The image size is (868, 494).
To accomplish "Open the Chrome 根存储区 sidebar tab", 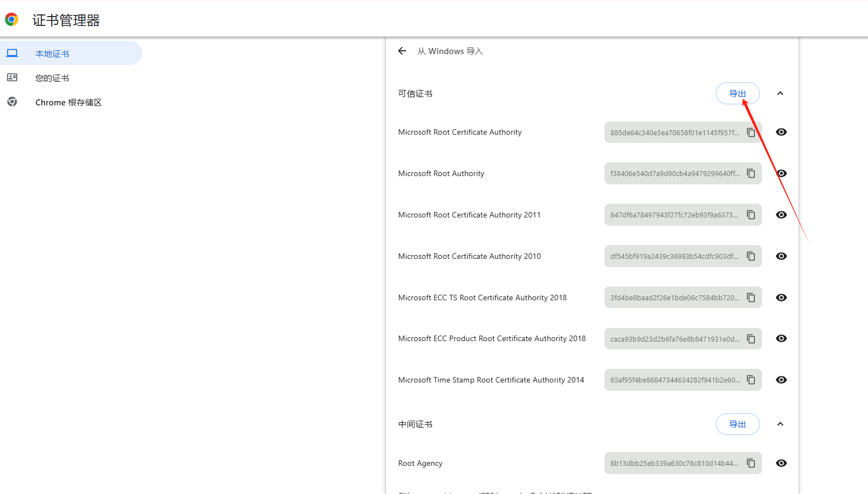I will (71, 102).
